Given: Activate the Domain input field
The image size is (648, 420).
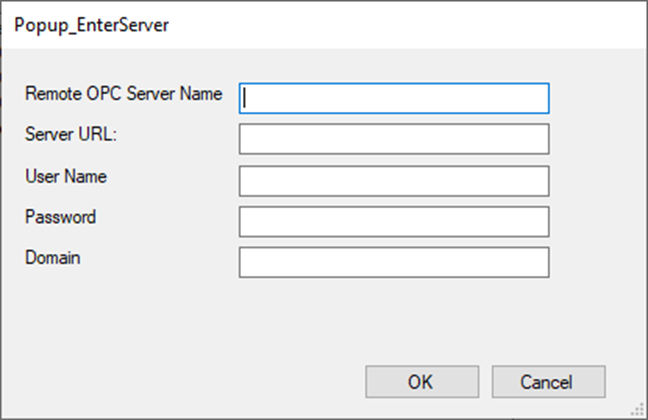Looking at the screenshot, I should [394, 262].
